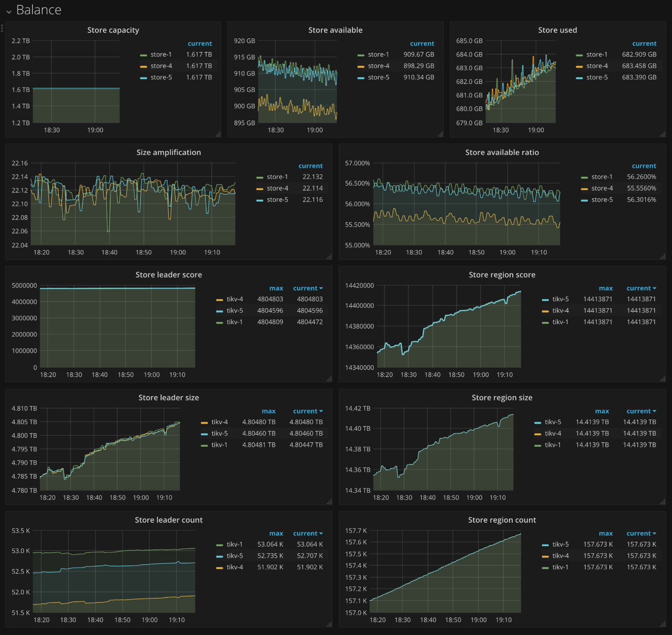
Task: Collapse the Balance row chevron
Action: pyautogui.click(x=9, y=12)
